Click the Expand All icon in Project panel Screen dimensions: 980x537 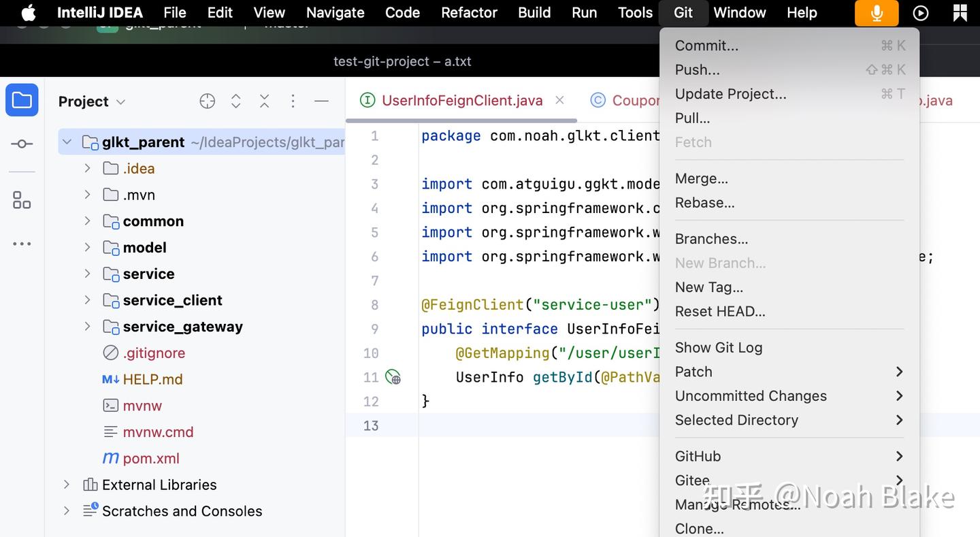pyautogui.click(x=236, y=101)
